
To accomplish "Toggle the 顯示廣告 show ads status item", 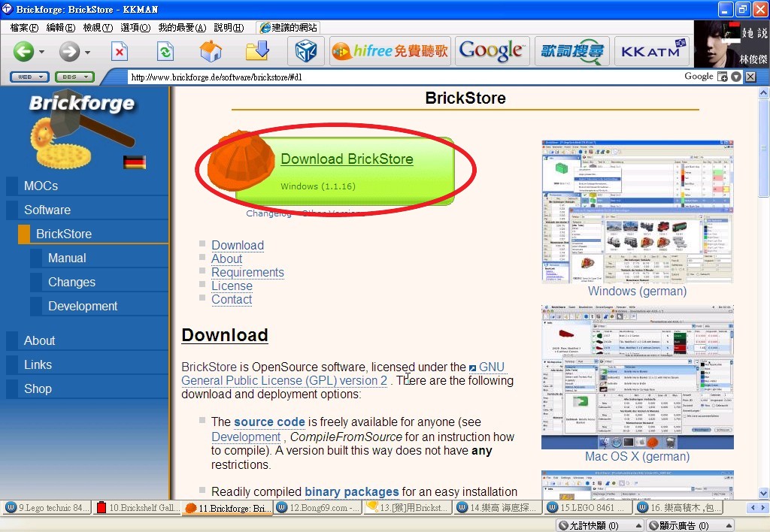I will 690,526.
